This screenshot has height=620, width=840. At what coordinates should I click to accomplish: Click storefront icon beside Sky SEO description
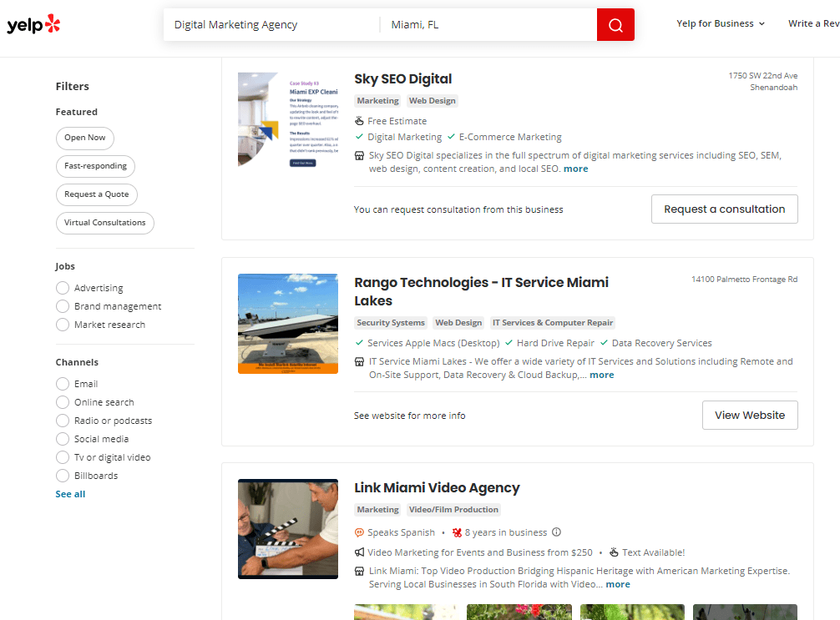pyautogui.click(x=359, y=155)
